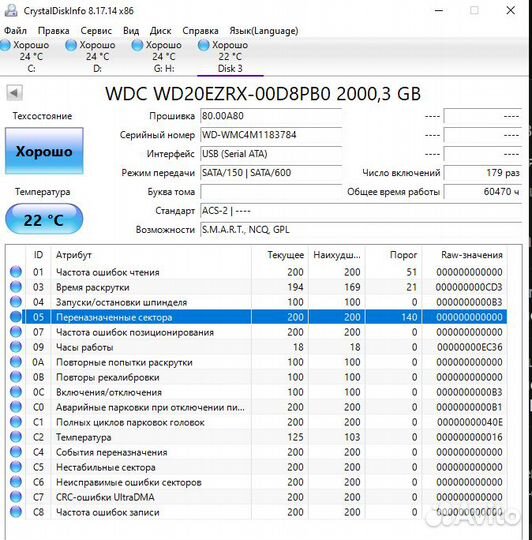Click status icon for attribute C7
The image size is (532, 540).
tap(16, 497)
